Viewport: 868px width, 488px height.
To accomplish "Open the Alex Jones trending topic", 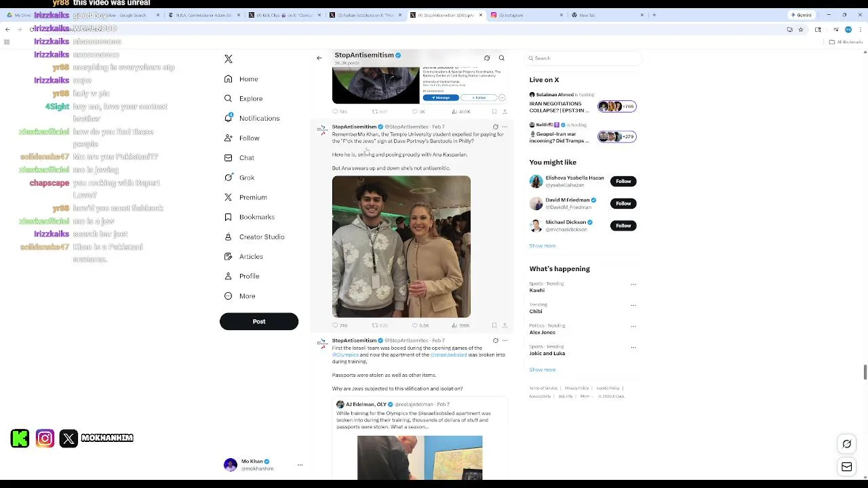I will click(542, 332).
